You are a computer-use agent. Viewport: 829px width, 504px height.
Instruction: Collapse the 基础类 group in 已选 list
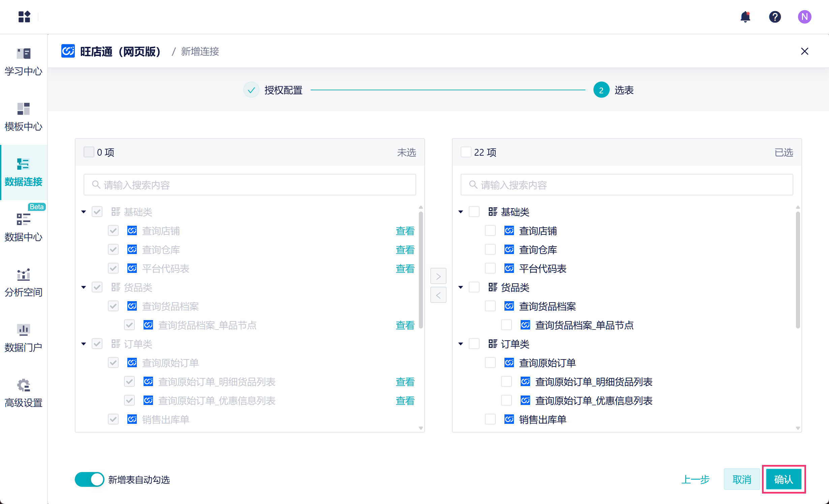pos(461,212)
